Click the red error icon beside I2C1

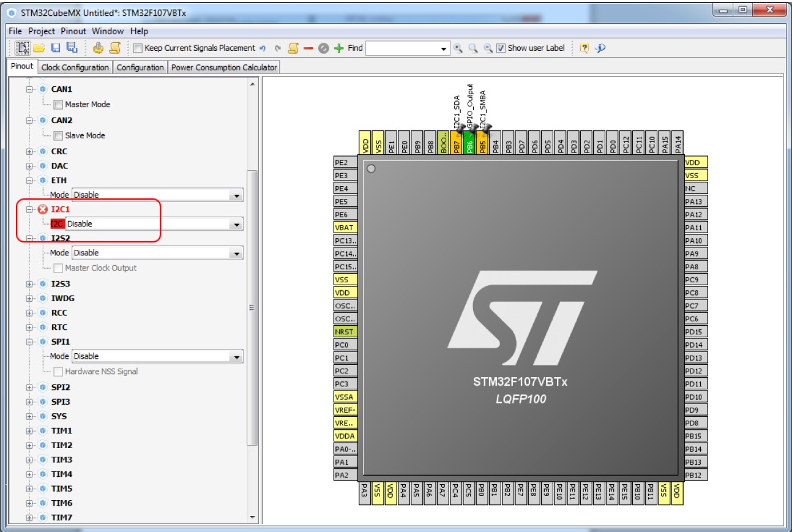pyautogui.click(x=43, y=209)
